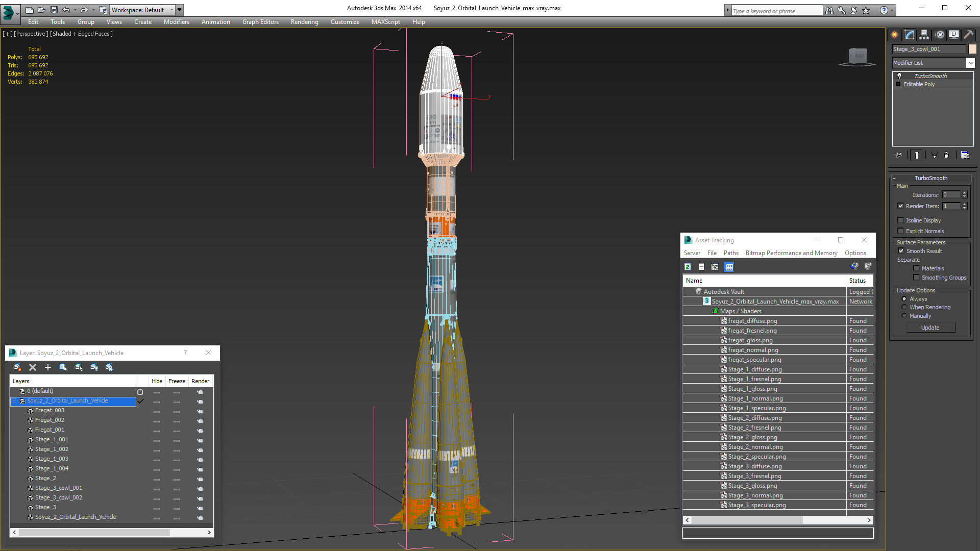980x551 pixels.
Task: Click Create New Layer icon in Layer dialog
Action: pyautogui.click(x=17, y=367)
